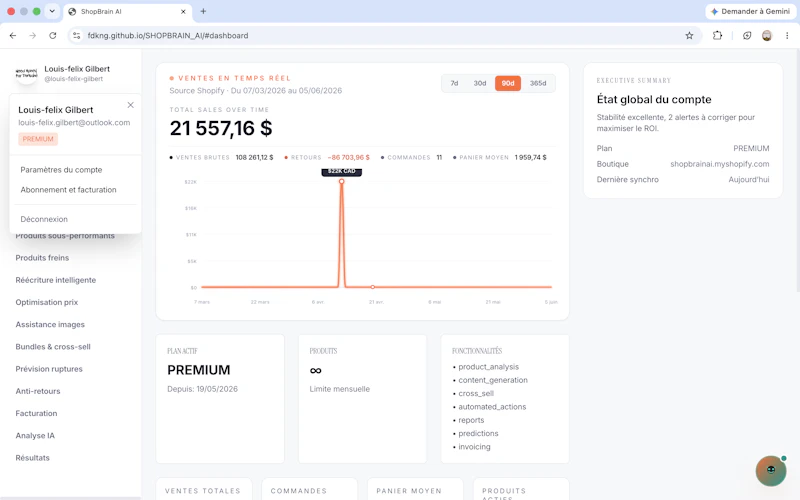Viewport: 800px width, 500px height.
Task: Click total sales 21 557,16 $
Action: (221, 128)
